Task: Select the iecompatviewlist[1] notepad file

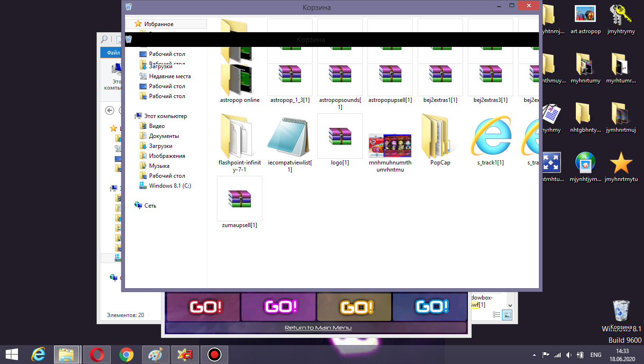Action: click(290, 143)
